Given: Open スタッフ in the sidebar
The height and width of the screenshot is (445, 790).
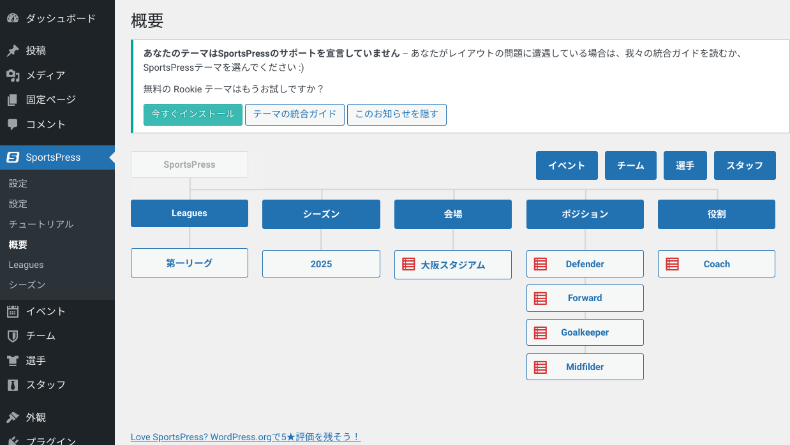Looking at the screenshot, I should (x=57, y=385).
